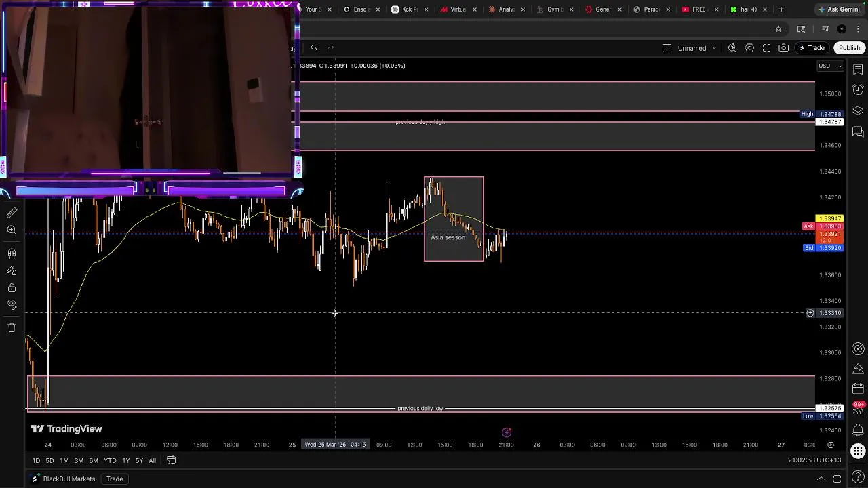Open the alerts clock icon
The width and height of the screenshot is (868, 488).
click(x=858, y=90)
